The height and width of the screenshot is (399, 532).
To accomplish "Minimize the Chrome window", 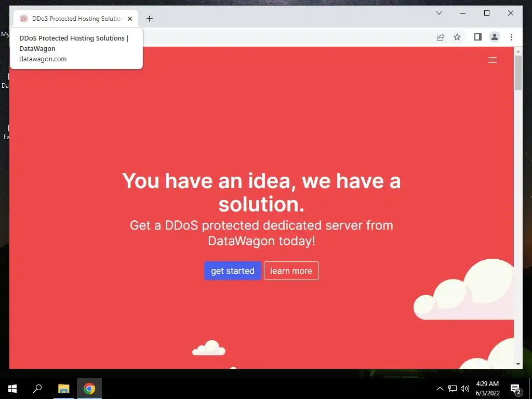I will coord(463,13).
